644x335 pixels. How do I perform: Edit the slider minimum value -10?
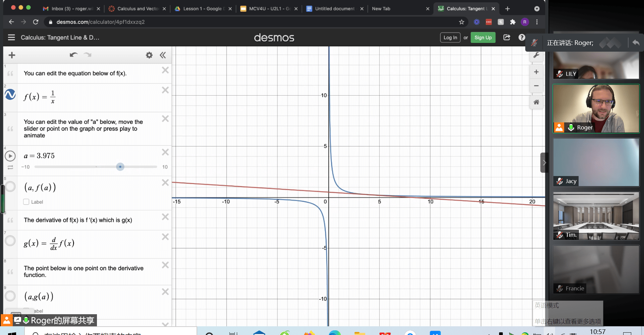(25, 167)
